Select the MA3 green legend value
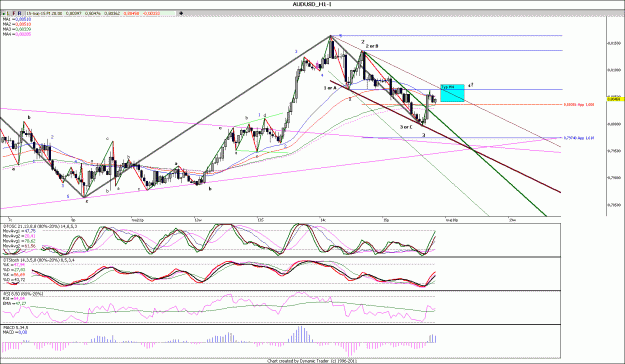Screen dimensions: 625x364 point(23,29)
